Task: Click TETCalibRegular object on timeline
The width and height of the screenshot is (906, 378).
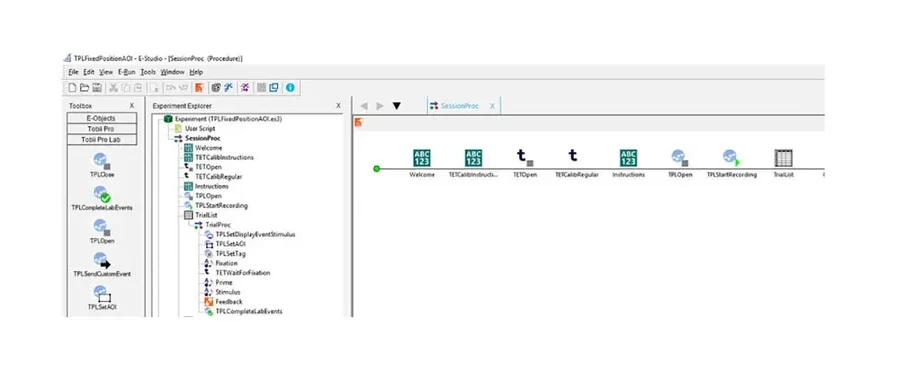Action: point(577,163)
